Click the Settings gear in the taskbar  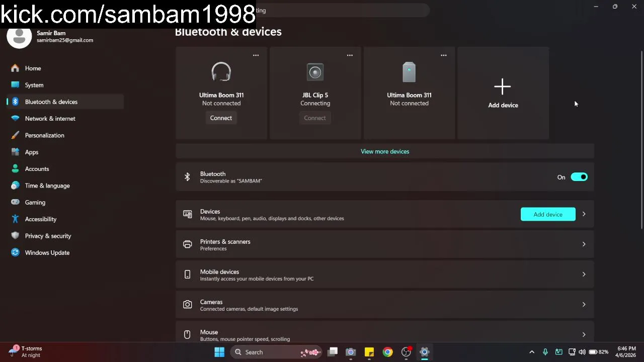424,352
